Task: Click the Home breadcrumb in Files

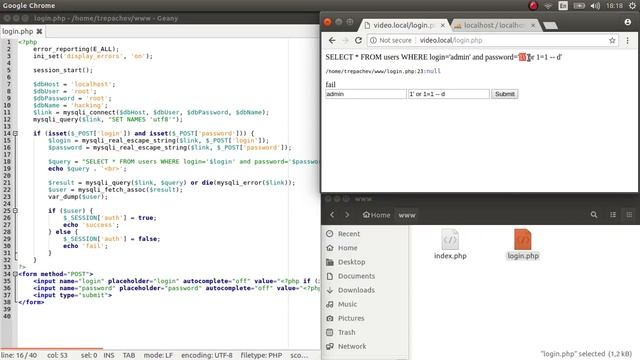Action: tap(376, 215)
